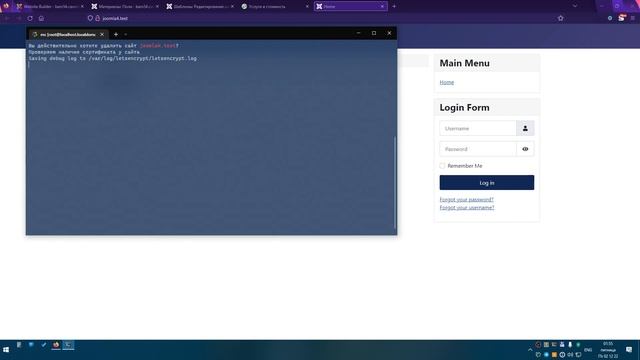Click the padlock site security icon
The width and height of the screenshot is (640, 360).
(x=98, y=18)
